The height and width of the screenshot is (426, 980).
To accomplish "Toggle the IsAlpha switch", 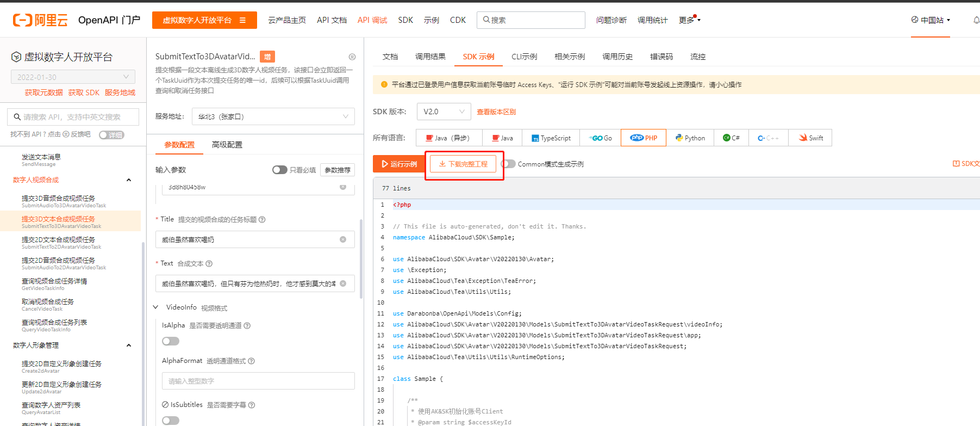I will click(x=171, y=341).
